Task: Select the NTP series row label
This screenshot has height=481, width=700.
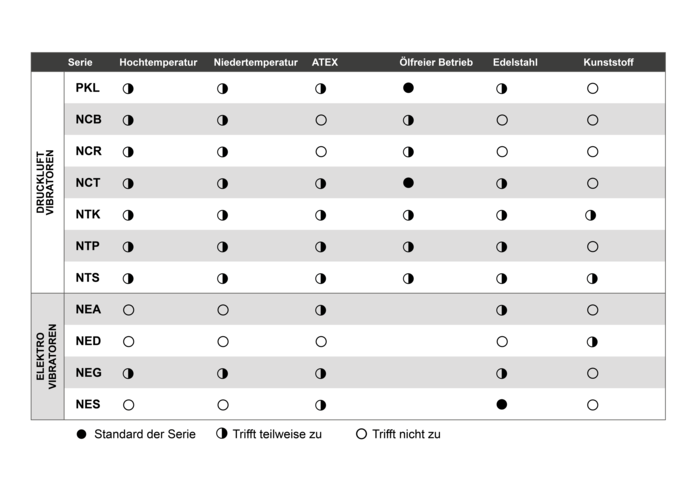Action: (88, 246)
